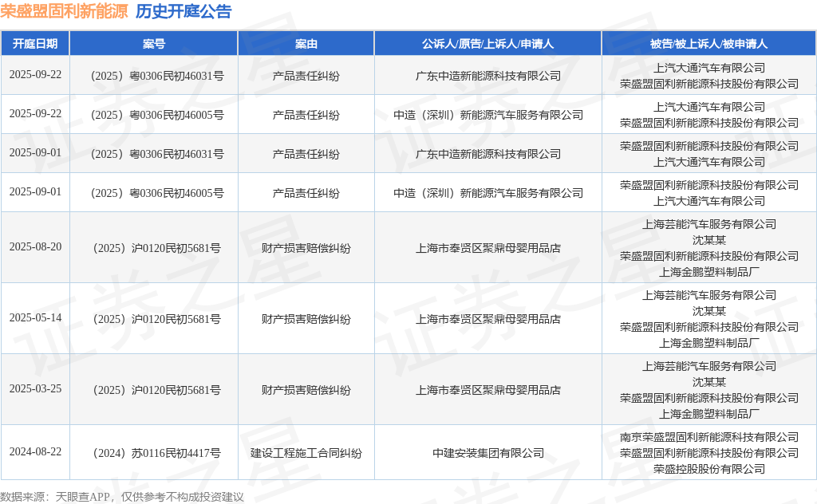
Task: Click date 2025-09-01 in the 46005号 row
Action: [35, 191]
